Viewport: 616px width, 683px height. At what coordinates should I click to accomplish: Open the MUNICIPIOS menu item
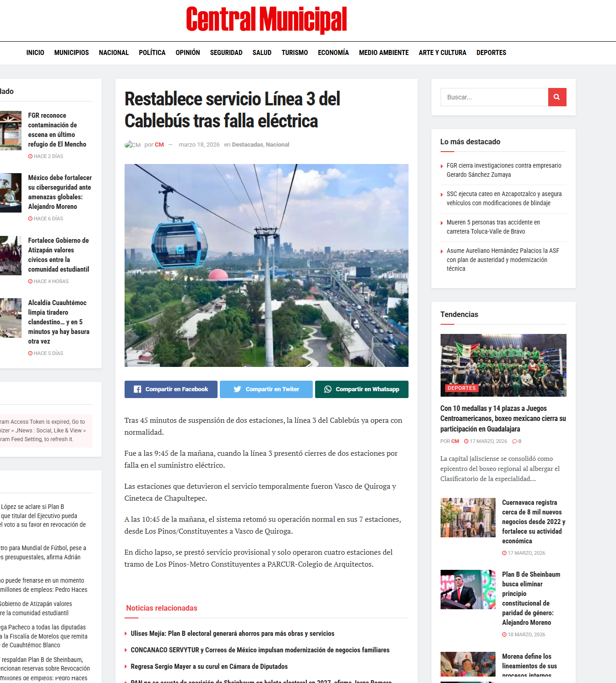(71, 53)
